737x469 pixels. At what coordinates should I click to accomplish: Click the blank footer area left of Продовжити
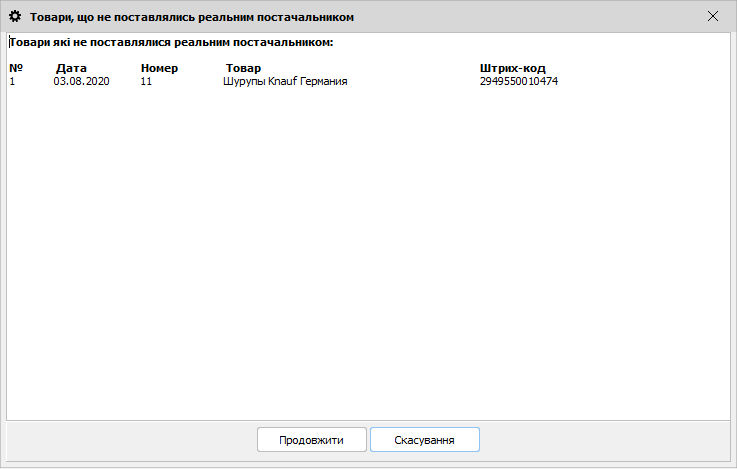point(130,440)
